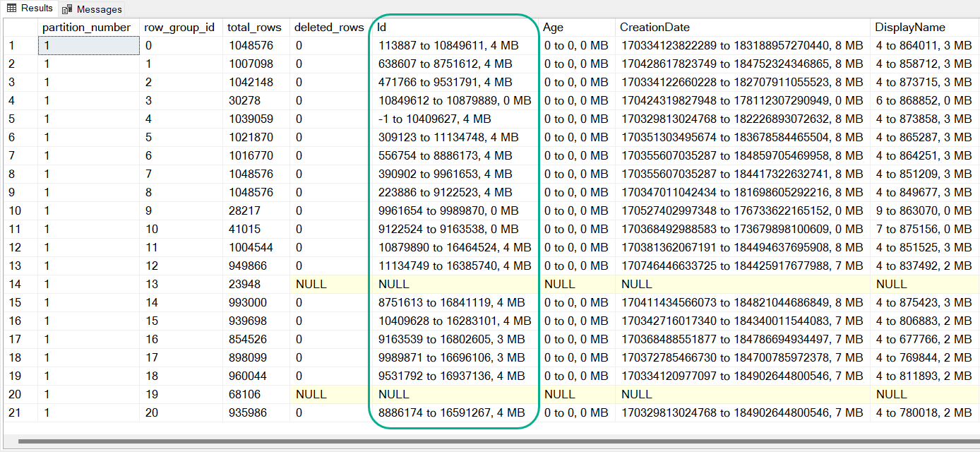Viewport: 980px width, 452px height.
Task: Click Id cell '-1 to 10409627, 4 MB'
Action: point(457,119)
